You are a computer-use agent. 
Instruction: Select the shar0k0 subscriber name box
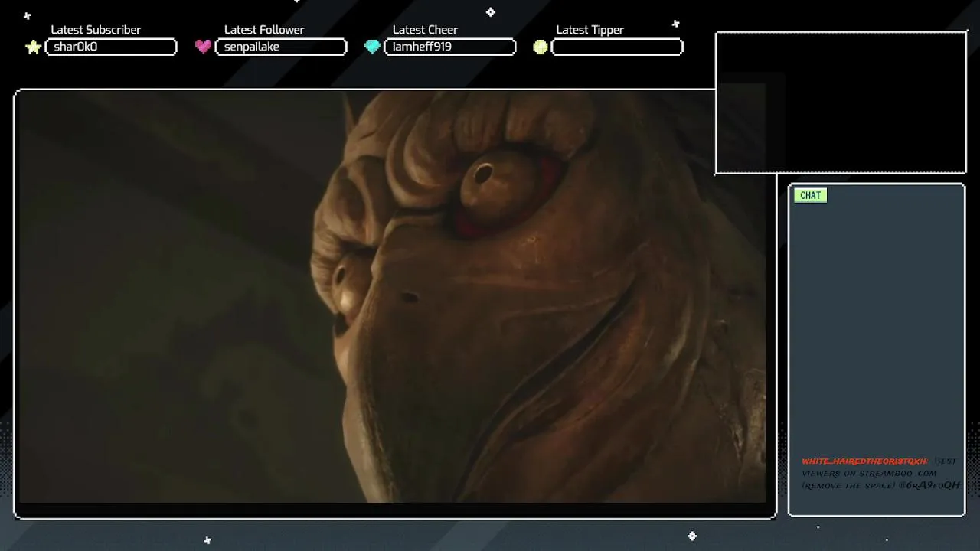[111, 47]
